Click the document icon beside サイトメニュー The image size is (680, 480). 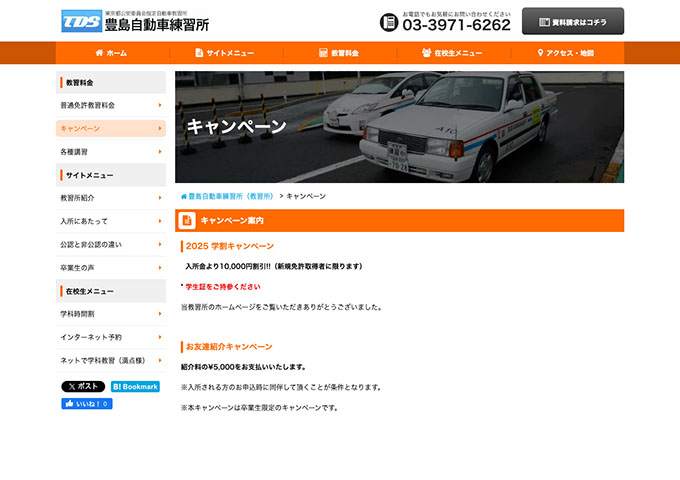tap(198, 53)
